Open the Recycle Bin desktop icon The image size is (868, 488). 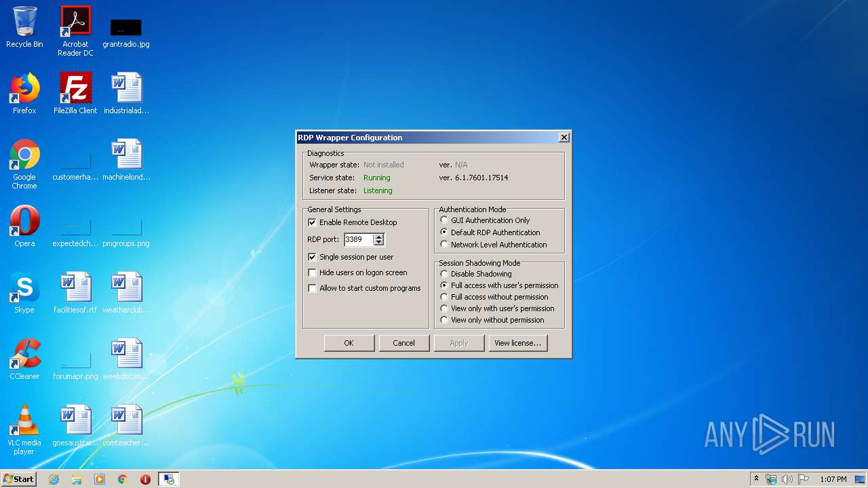pyautogui.click(x=24, y=27)
